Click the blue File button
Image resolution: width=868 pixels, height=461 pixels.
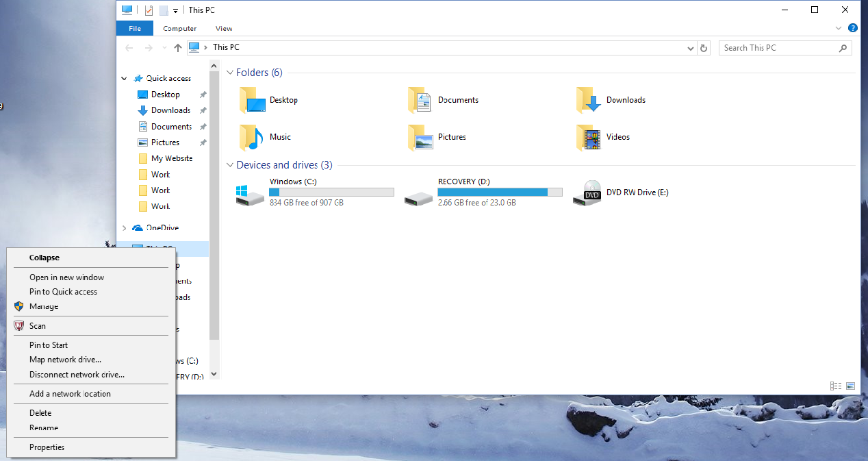[x=135, y=28]
